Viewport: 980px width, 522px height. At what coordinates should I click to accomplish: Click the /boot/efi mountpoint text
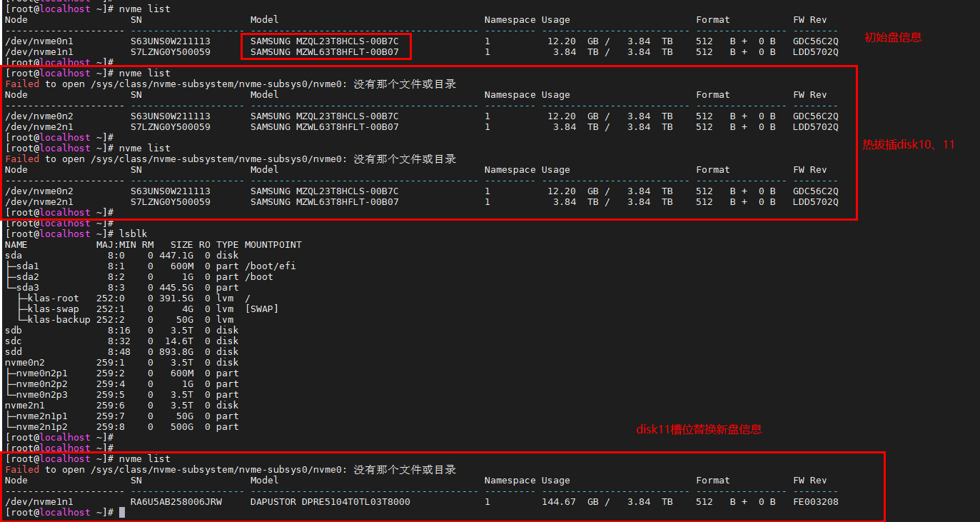(270, 266)
